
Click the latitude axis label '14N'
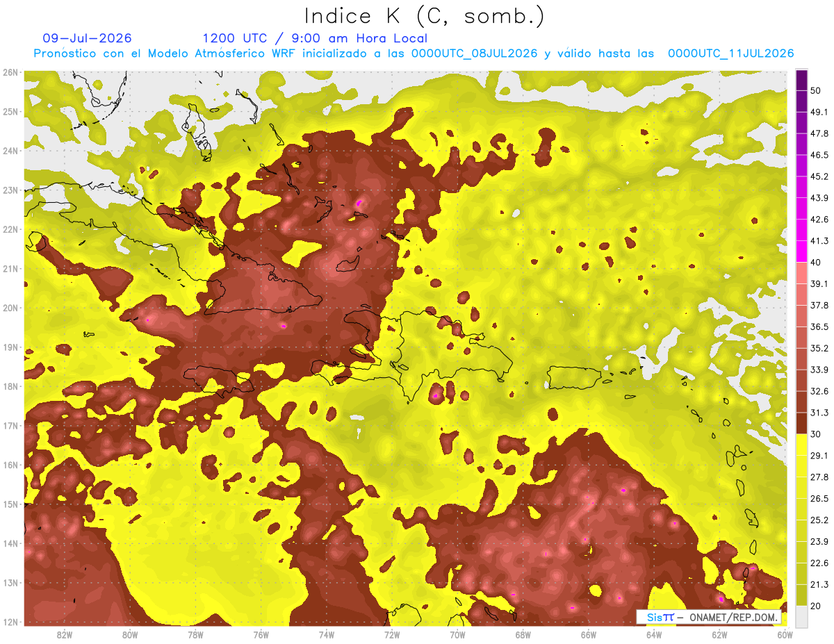(x=10, y=543)
